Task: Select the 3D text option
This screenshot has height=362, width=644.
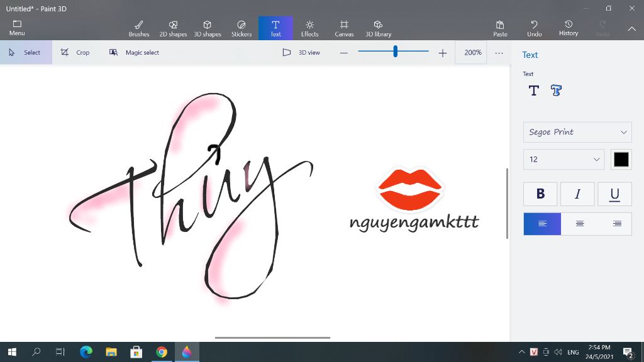Action: (556, 90)
